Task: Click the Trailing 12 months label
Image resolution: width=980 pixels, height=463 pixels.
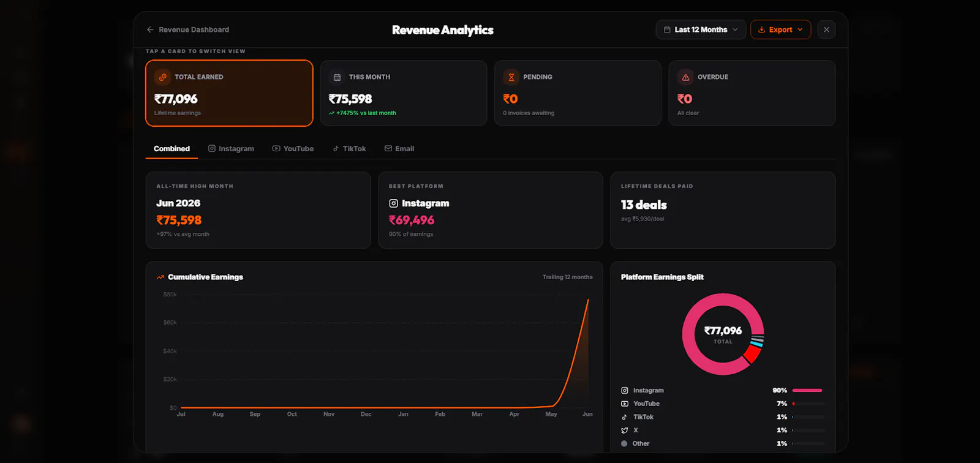Action: tap(567, 277)
